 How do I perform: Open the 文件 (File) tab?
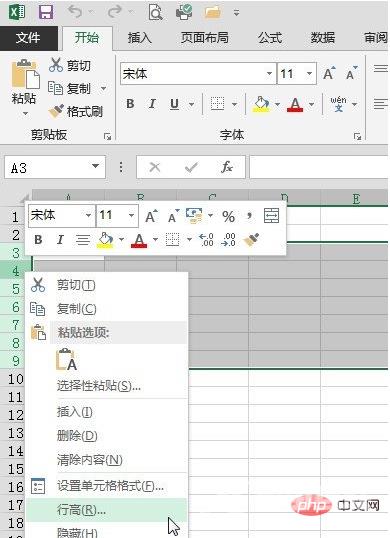pos(28,37)
